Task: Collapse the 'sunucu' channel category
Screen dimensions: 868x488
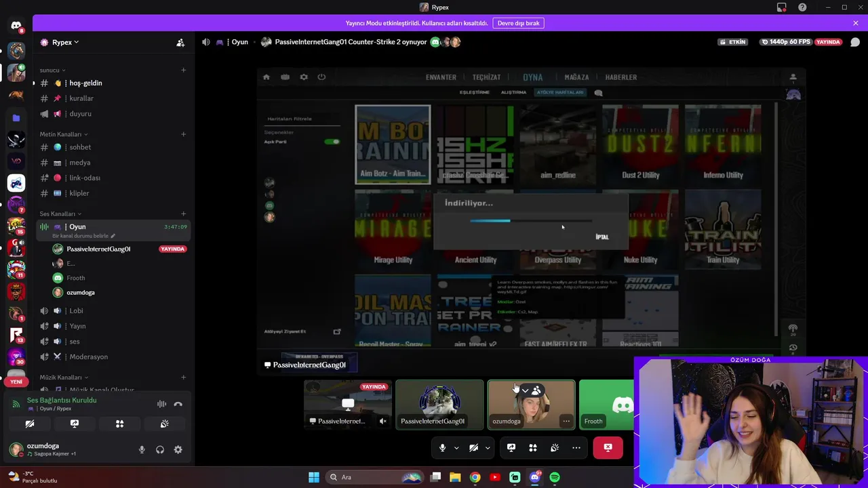Action: (x=52, y=70)
